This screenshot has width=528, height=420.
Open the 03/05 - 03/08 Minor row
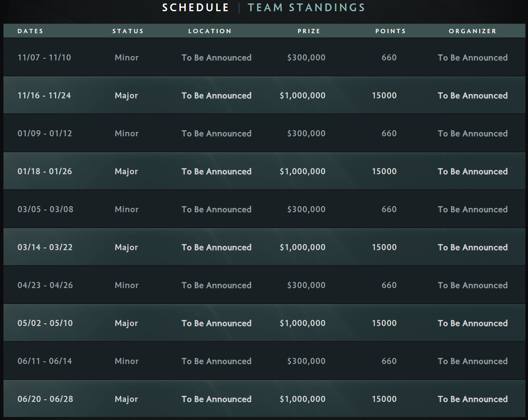[x=264, y=209]
